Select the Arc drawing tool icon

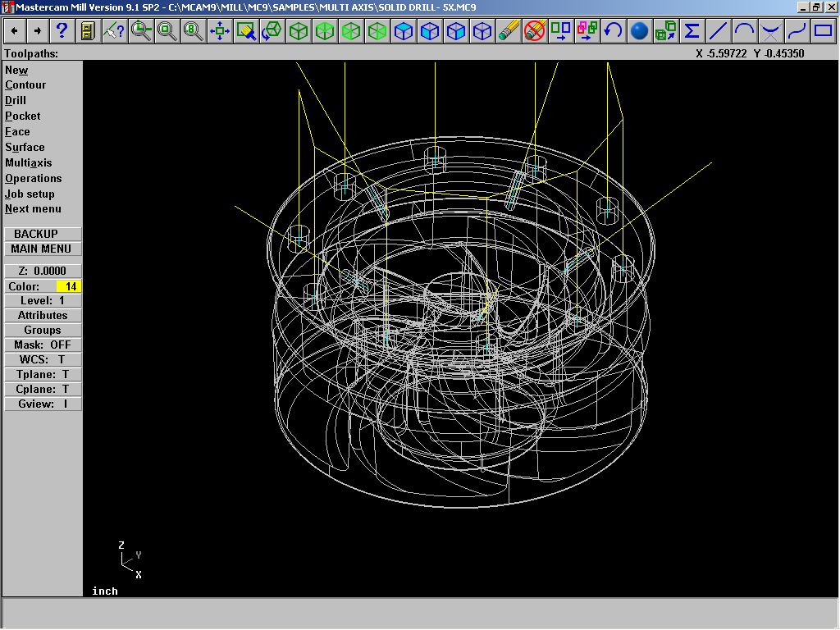point(745,30)
